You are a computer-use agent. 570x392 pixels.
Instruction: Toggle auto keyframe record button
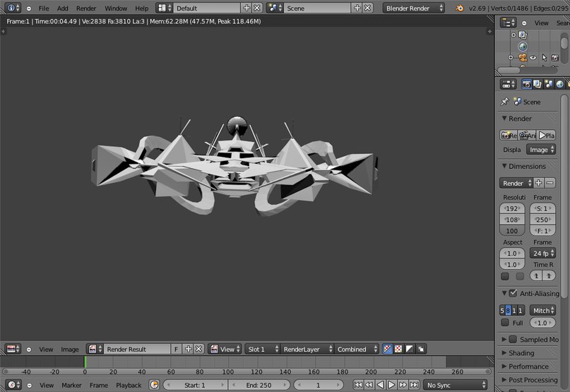click(155, 385)
